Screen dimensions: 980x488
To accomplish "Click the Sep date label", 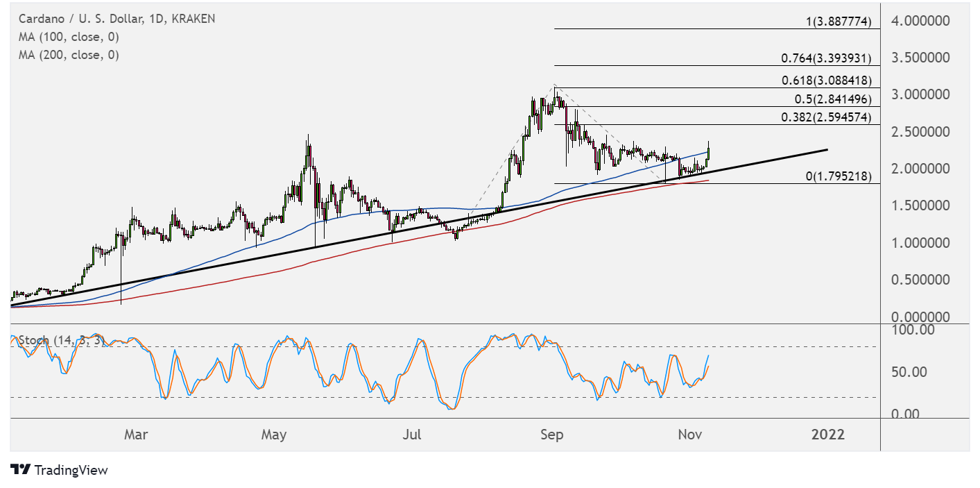I will point(552,435).
